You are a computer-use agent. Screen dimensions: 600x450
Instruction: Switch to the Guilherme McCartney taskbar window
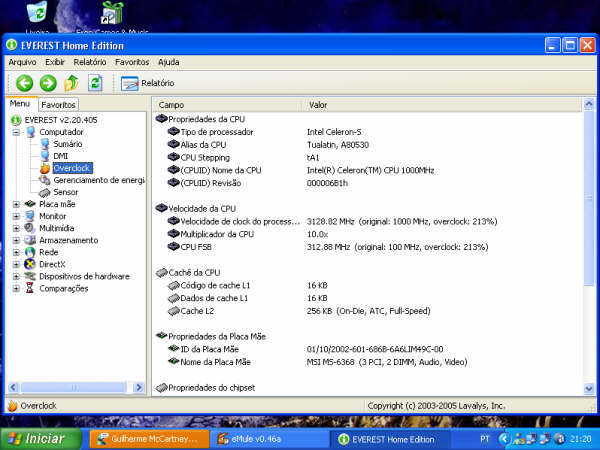[150, 439]
